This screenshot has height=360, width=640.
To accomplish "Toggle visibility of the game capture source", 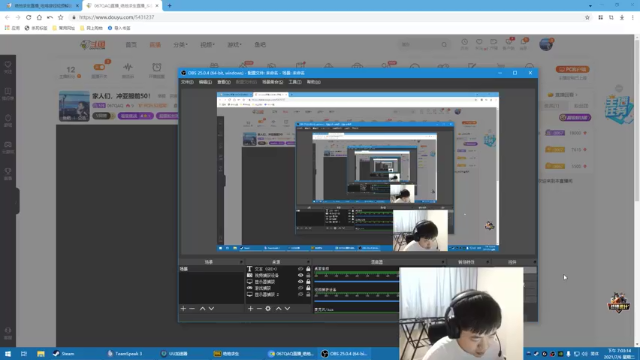I will coord(300,288).
